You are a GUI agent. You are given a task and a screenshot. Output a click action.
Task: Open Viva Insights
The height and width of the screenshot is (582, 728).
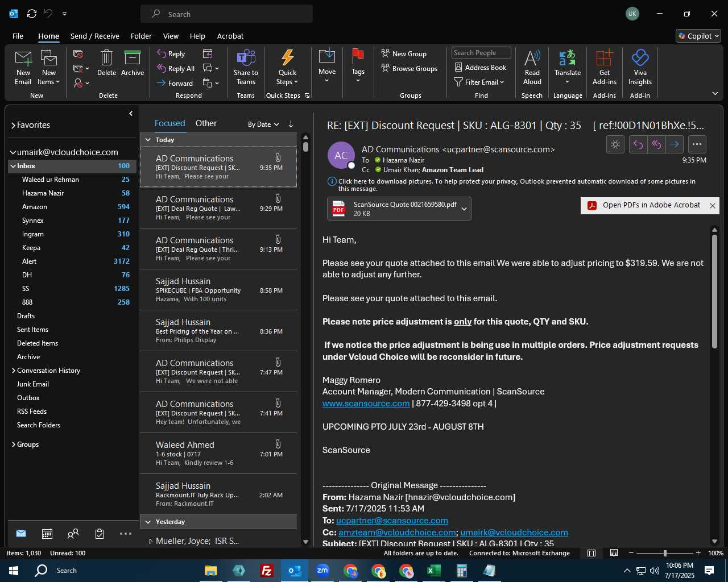click(640, 68)
